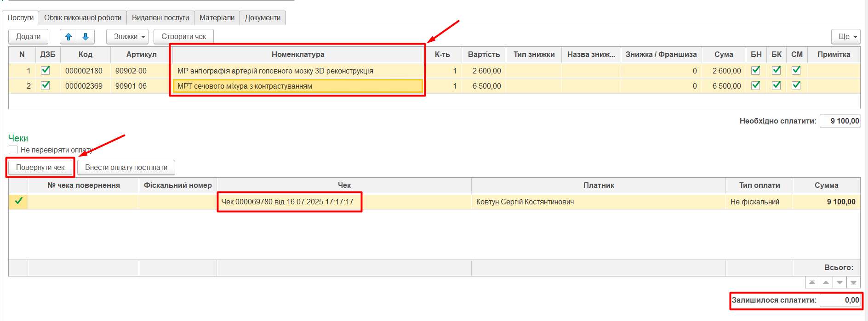Open the Знижки dropdown menu
868x321 pixels.
[127, 37]
